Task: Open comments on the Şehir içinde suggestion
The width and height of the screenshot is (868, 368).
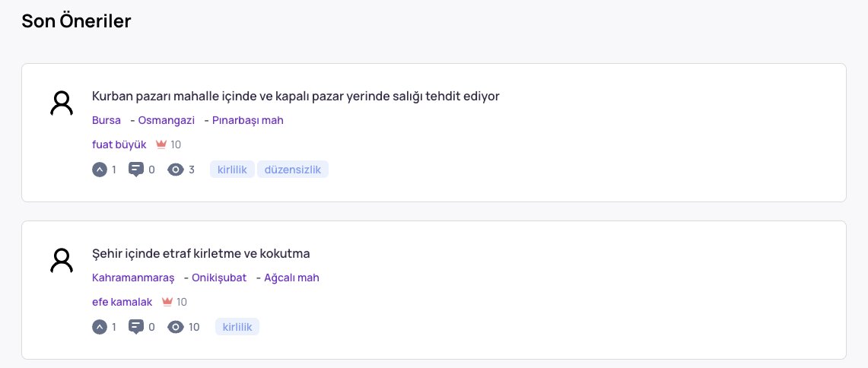Action: pyautogui.click(x=136, y=327)
